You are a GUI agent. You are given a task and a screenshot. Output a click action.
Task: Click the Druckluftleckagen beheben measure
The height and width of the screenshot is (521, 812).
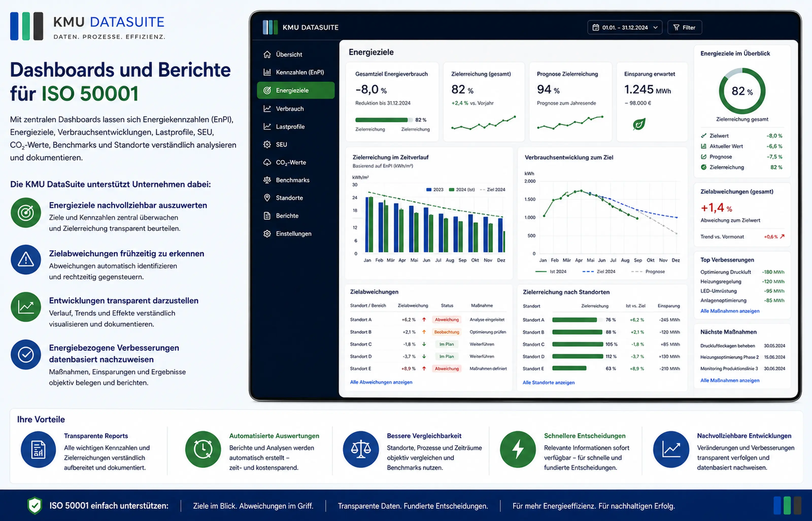coord(742,346)
